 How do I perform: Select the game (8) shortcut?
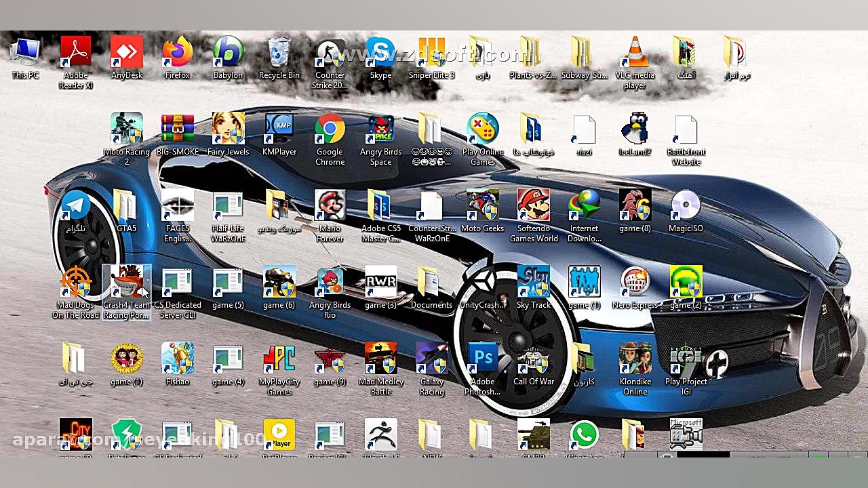click(635, 212)
